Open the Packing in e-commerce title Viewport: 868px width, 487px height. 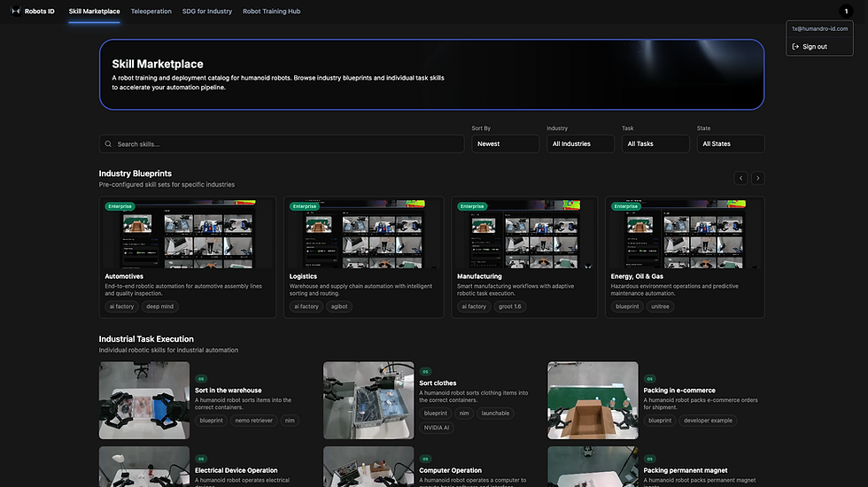[679, 390]
